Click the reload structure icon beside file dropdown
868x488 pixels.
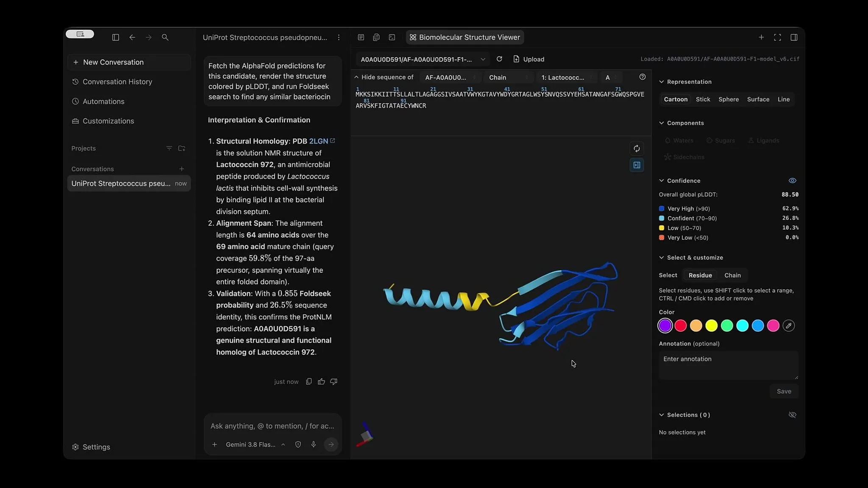click(x=499, y=59)
